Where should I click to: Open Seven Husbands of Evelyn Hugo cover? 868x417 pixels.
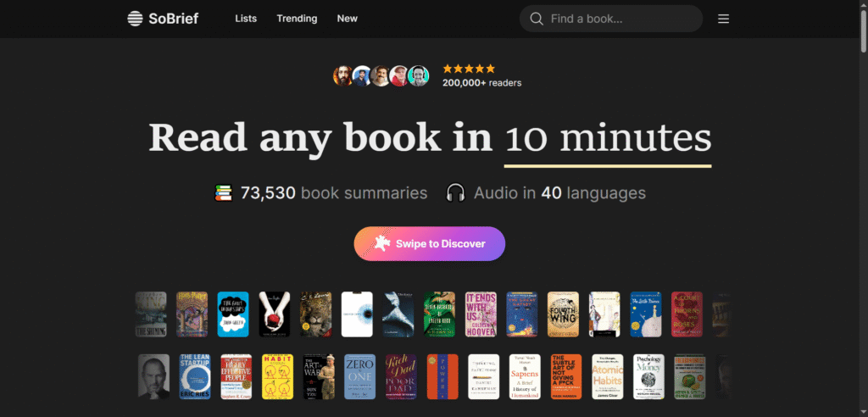pos(440,314)
